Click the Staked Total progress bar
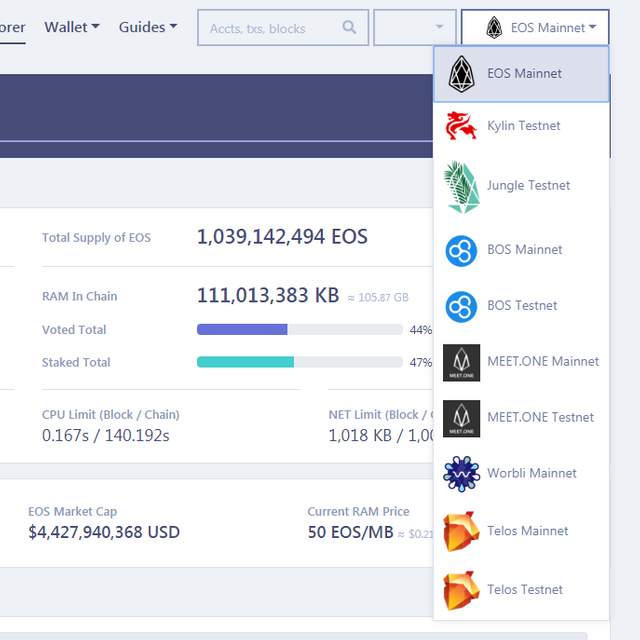Viewport: 640px width, 640px height. (300, 362)
